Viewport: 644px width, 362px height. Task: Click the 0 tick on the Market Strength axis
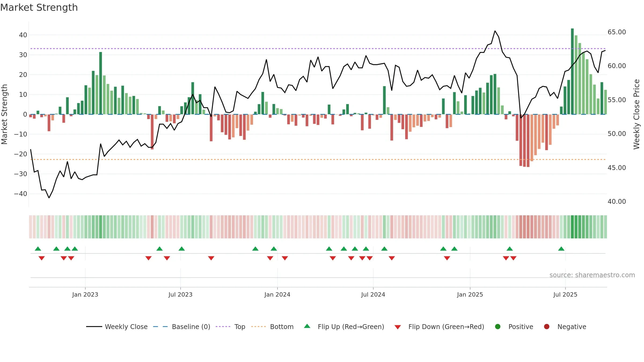(x=25, y=114)
